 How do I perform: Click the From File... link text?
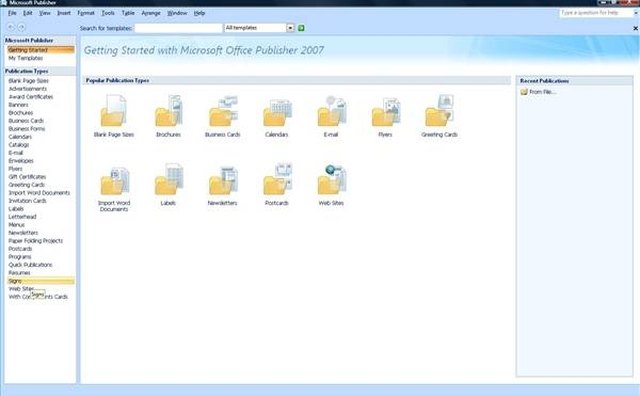click(542, 92)
